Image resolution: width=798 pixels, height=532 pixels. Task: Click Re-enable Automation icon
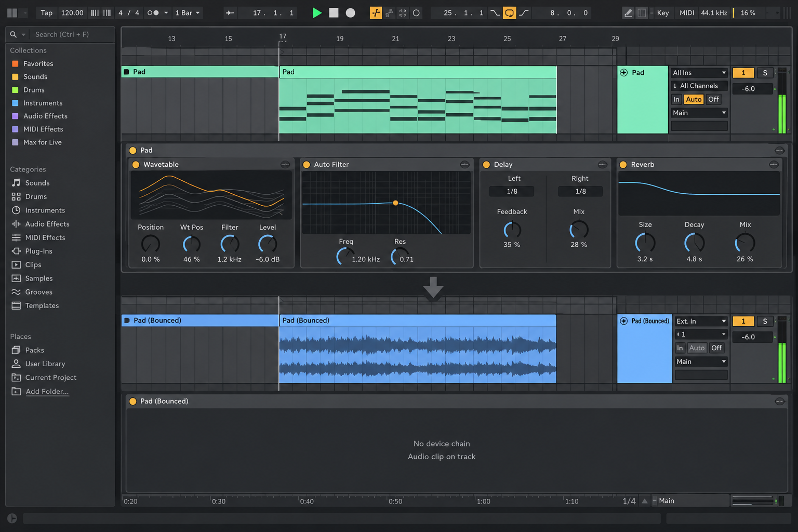(x=389, y=13)
